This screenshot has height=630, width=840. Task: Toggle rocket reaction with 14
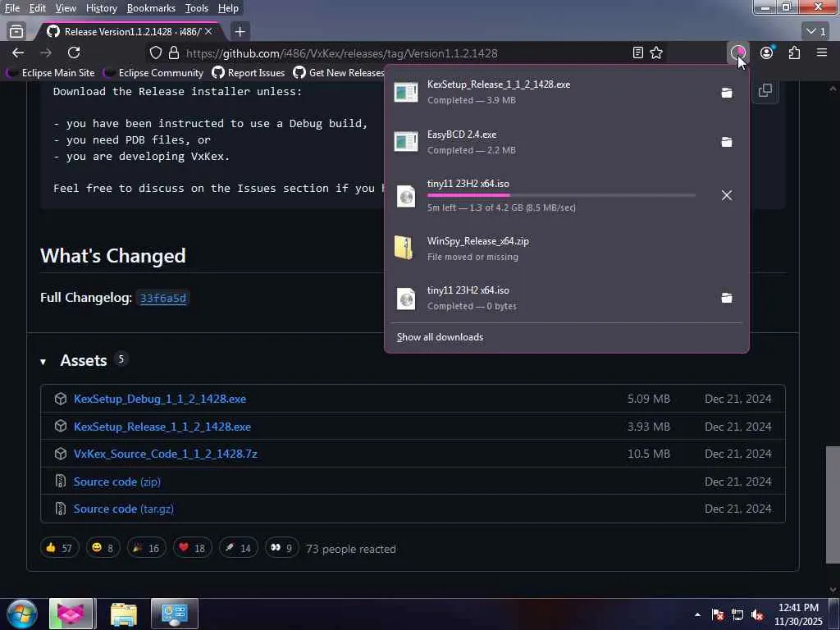point(239,548)
